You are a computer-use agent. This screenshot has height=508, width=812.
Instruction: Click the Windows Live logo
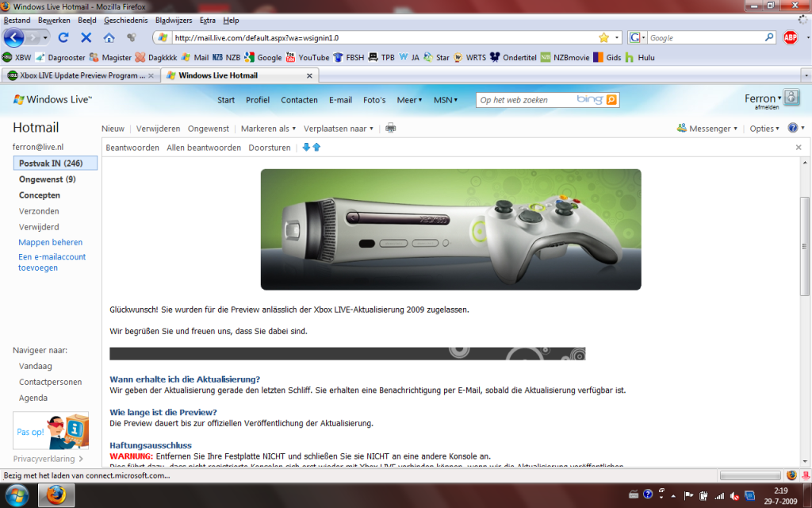[52, 99]
